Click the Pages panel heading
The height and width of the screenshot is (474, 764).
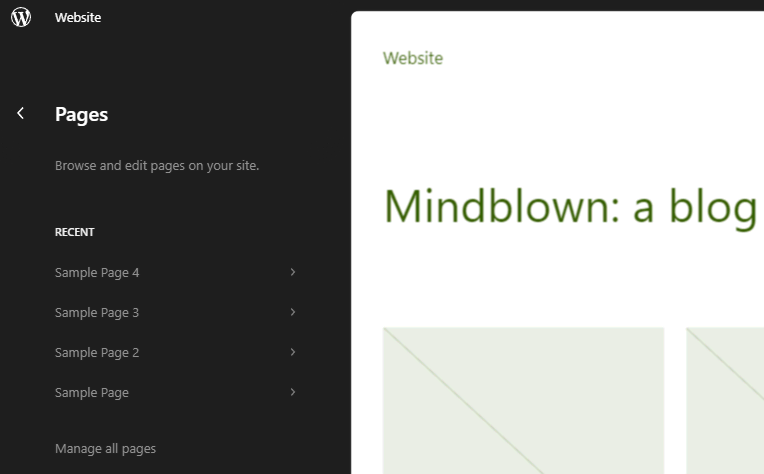[81, 114]
